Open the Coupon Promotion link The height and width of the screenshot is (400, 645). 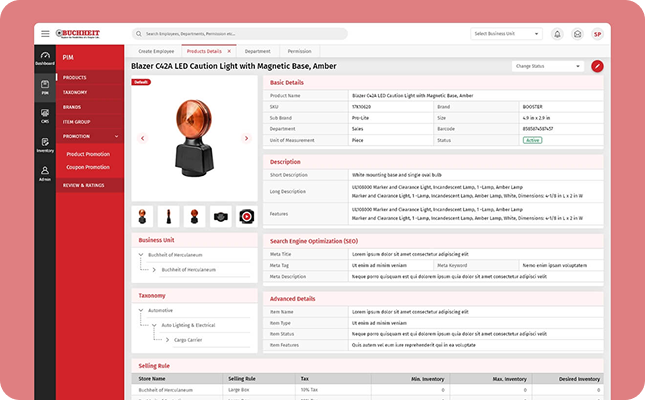coord(88,167)
